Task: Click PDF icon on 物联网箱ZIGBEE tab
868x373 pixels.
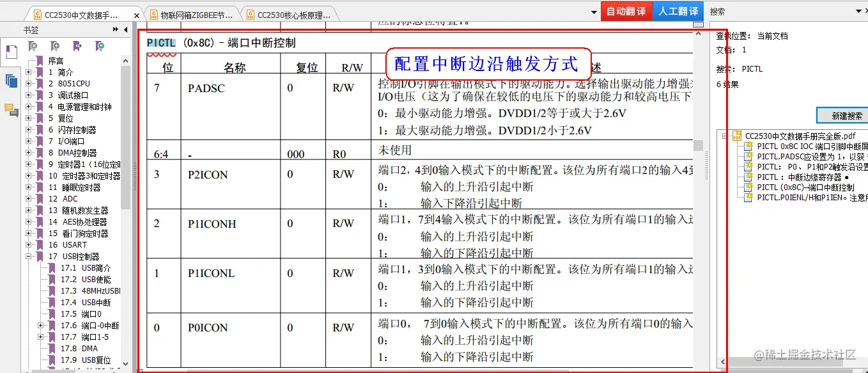Action: click(153, 15)
